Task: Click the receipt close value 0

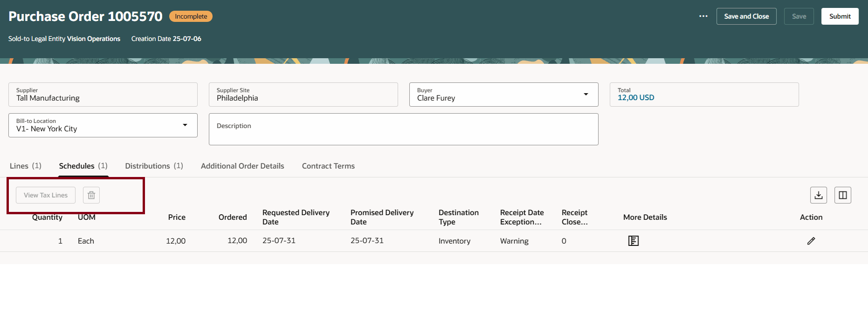Action: point(564,241)
